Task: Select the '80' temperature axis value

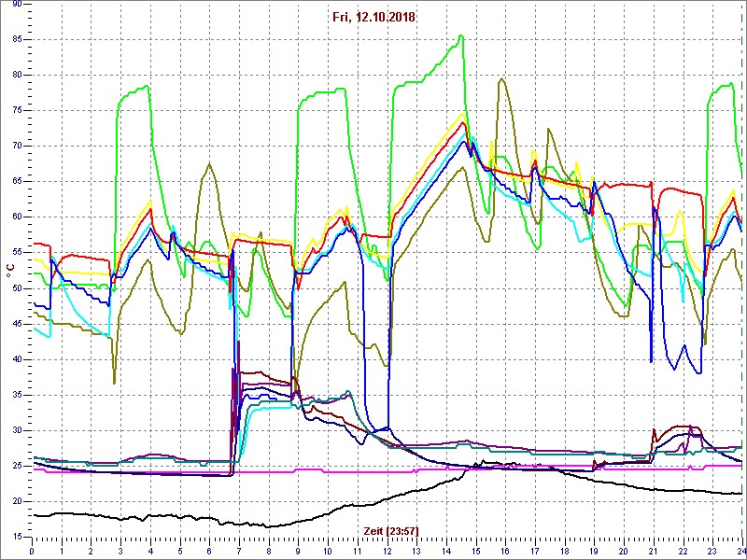Action: [17, 75]
